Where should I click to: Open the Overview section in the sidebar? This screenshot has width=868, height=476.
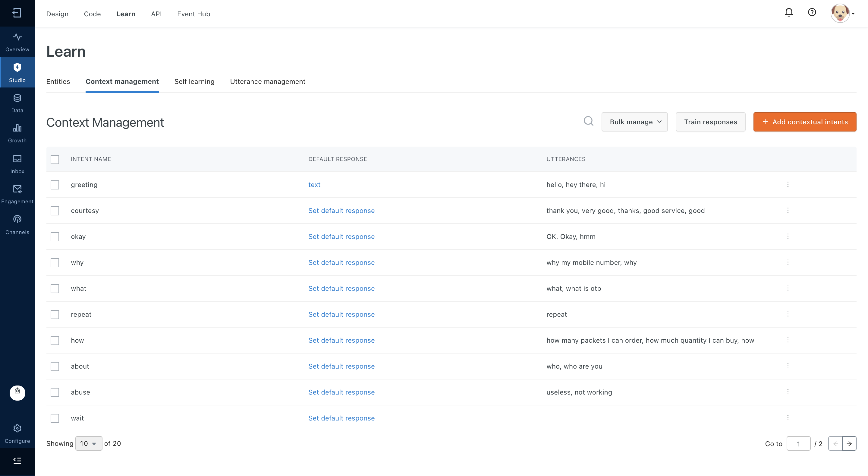tap(17, 42)
